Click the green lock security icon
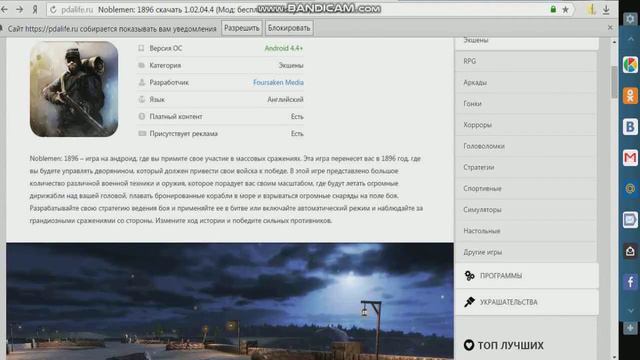Viewport: 640px width, 360px height. 553,9
